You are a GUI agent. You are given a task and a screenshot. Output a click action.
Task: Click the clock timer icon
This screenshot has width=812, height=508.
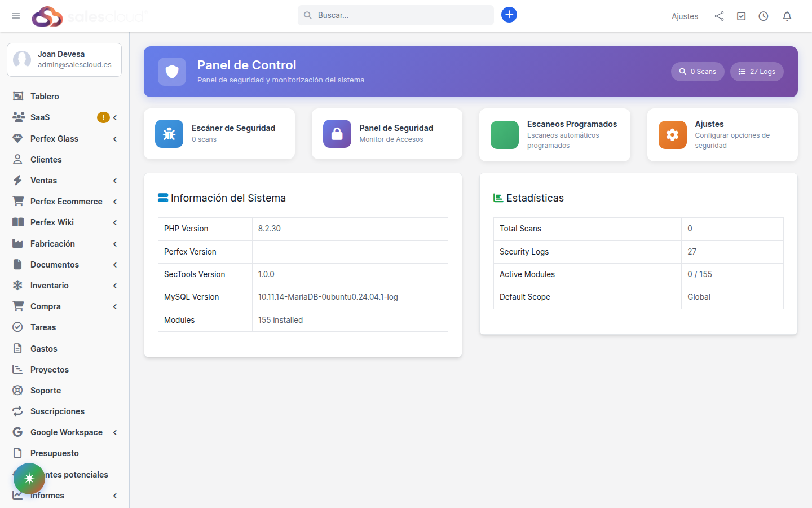[763, 16]
